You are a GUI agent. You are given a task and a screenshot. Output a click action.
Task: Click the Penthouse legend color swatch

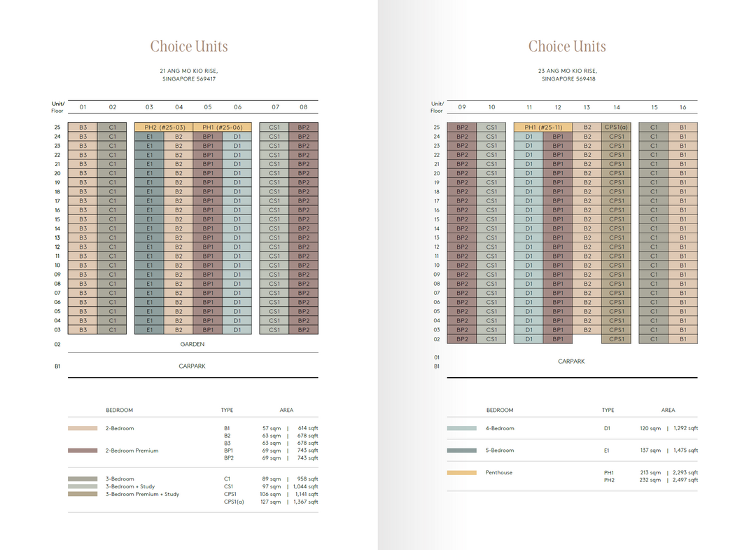click(461, 473)
